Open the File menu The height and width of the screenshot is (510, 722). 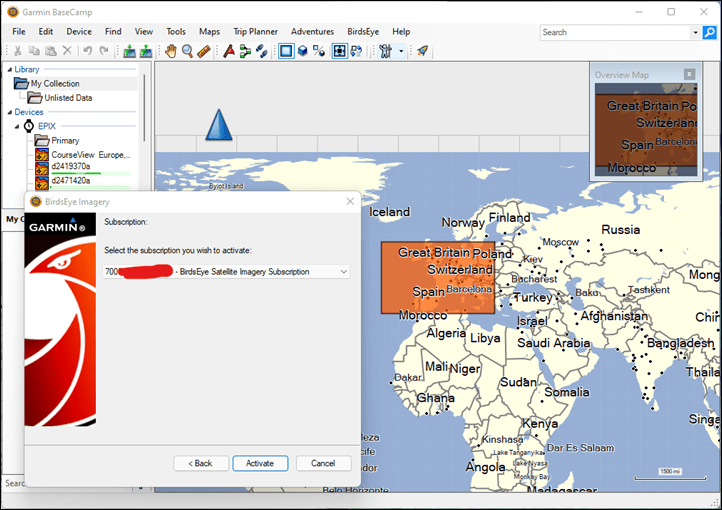point(19,31)
